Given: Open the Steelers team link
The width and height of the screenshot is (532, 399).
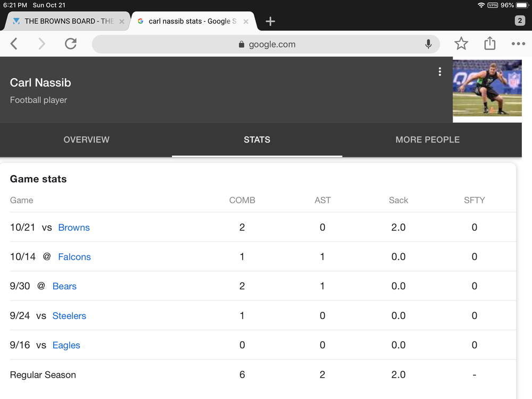Looking at the screenshot, I should pyautogui.click(x=69, y=316).
